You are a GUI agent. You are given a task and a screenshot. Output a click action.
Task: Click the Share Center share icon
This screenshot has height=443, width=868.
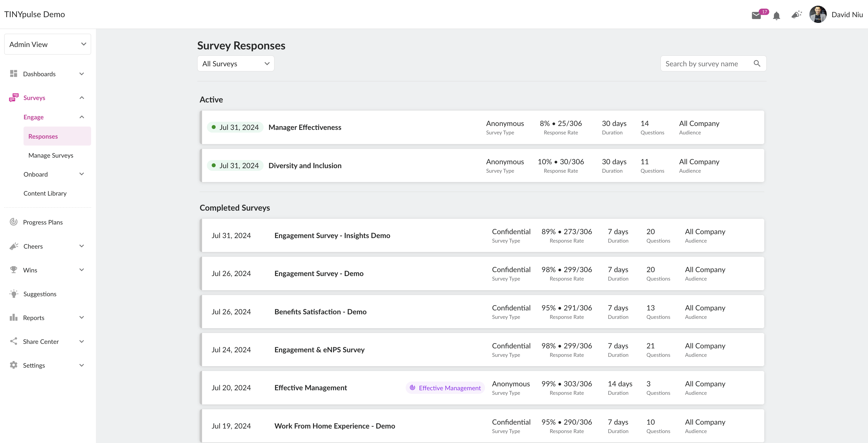(x=14, y=341)
